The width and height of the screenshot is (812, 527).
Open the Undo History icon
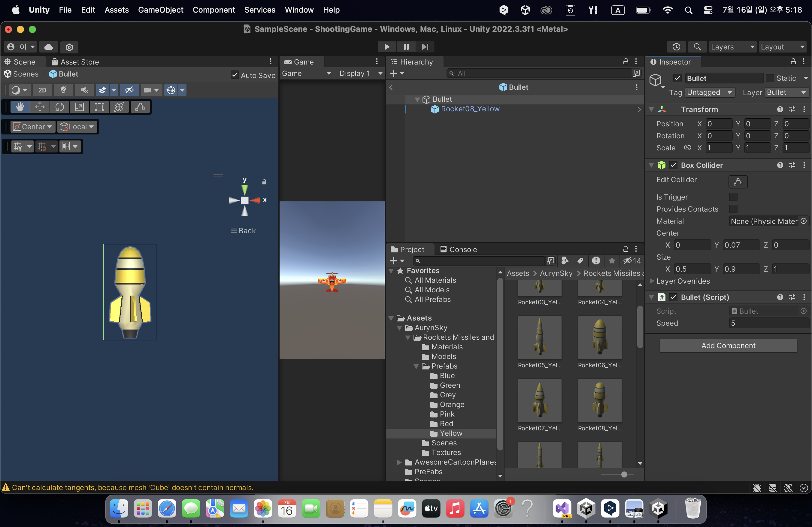[676, 47]
